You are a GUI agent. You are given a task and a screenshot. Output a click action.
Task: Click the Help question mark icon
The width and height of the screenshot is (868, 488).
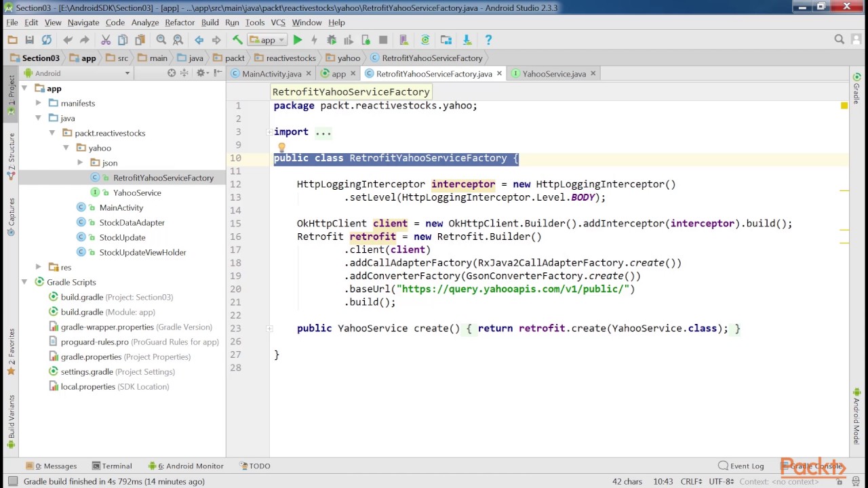pyautogui.click(x=488, y=40)
